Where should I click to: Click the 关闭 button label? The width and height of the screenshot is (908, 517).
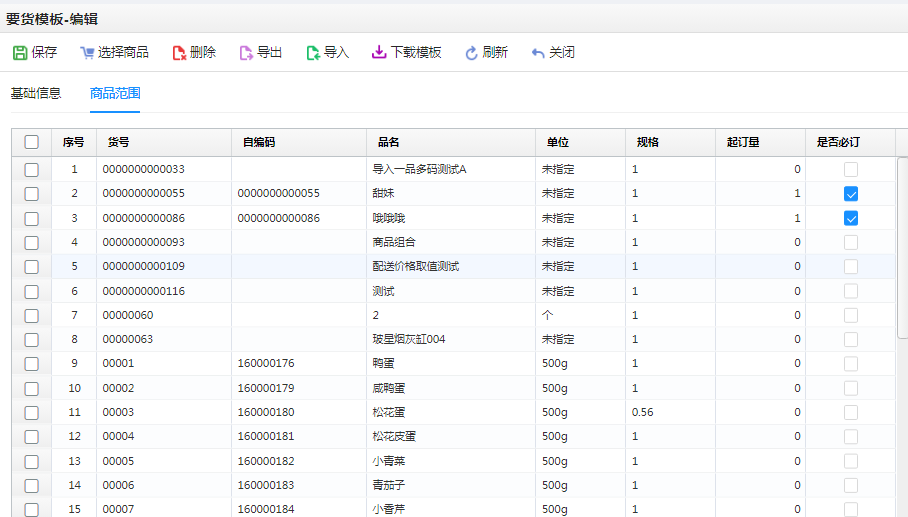pos(562,52)
